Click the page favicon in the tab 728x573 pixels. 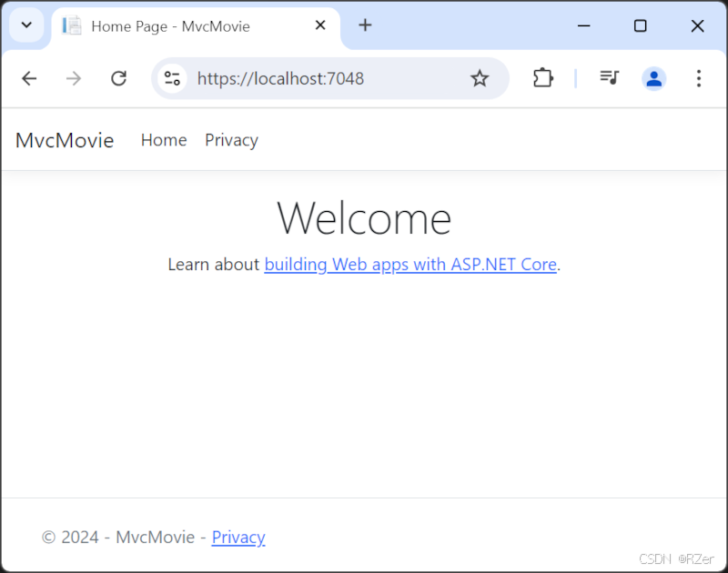72,25
